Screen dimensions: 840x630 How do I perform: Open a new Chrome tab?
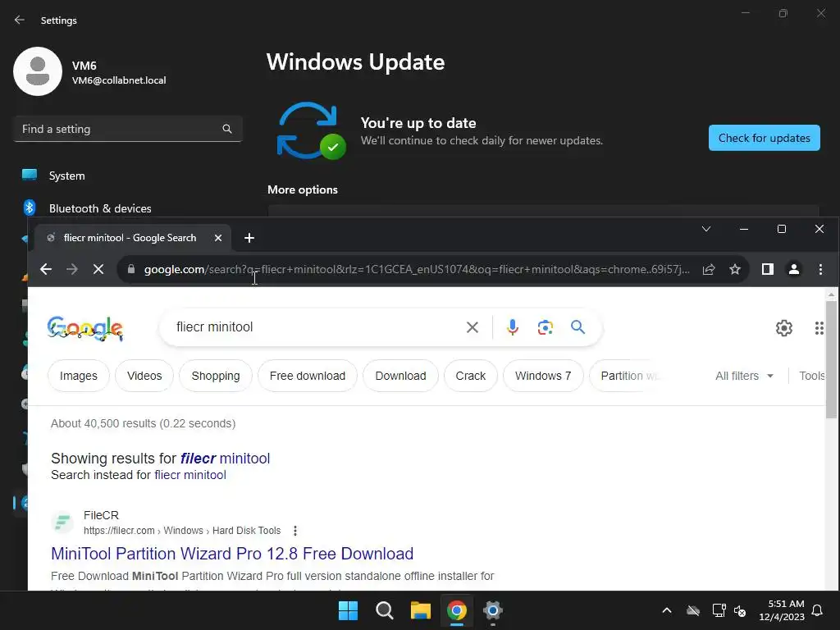point(249,238)
